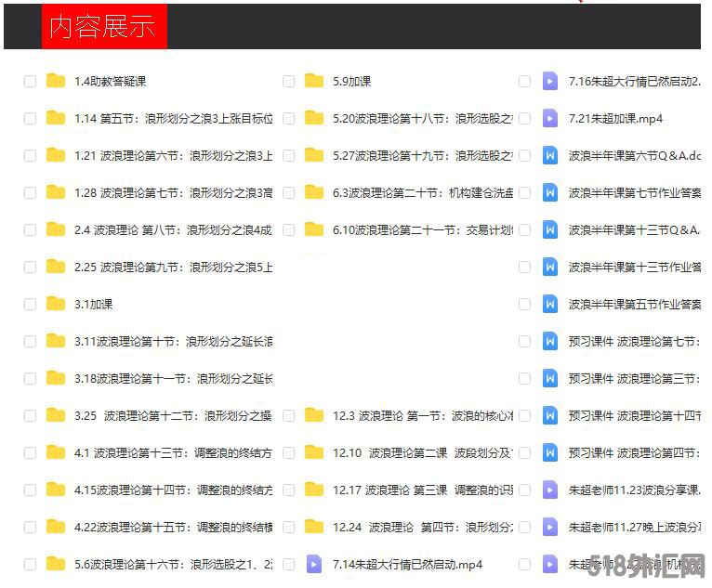Image resolution: width=712 pixels, height=588 pixels.
Task: Click the 内容展示 red header label
Action: (104, 26)
